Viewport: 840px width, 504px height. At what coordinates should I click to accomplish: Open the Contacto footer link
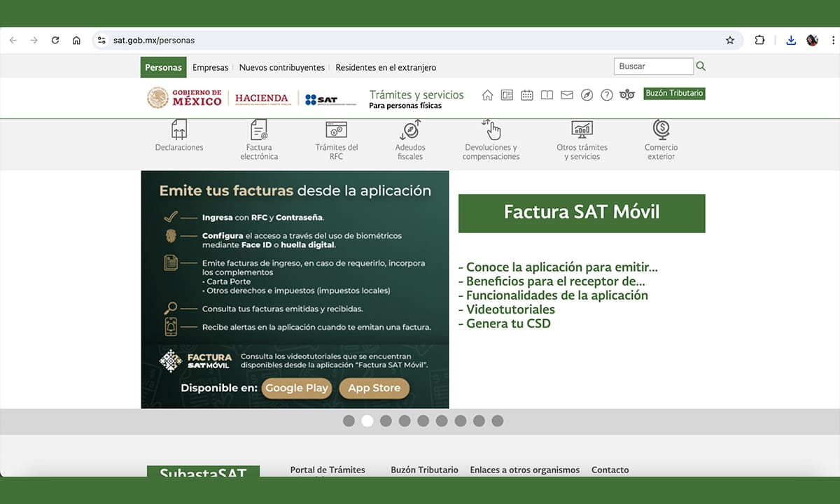pyautogui.click(x=610, y=470)
